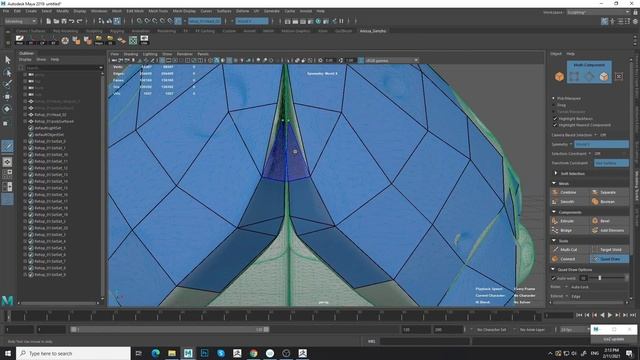Click the Extrude button
Viewport: 640px width, 360px height.
[x=570, y=221]
